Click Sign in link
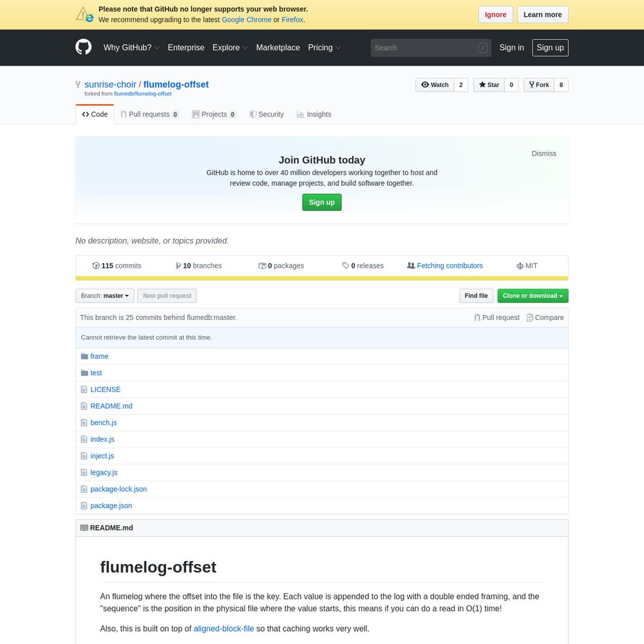Image resolution: width=644 pixels, height=644 pixels. point(511,48)
